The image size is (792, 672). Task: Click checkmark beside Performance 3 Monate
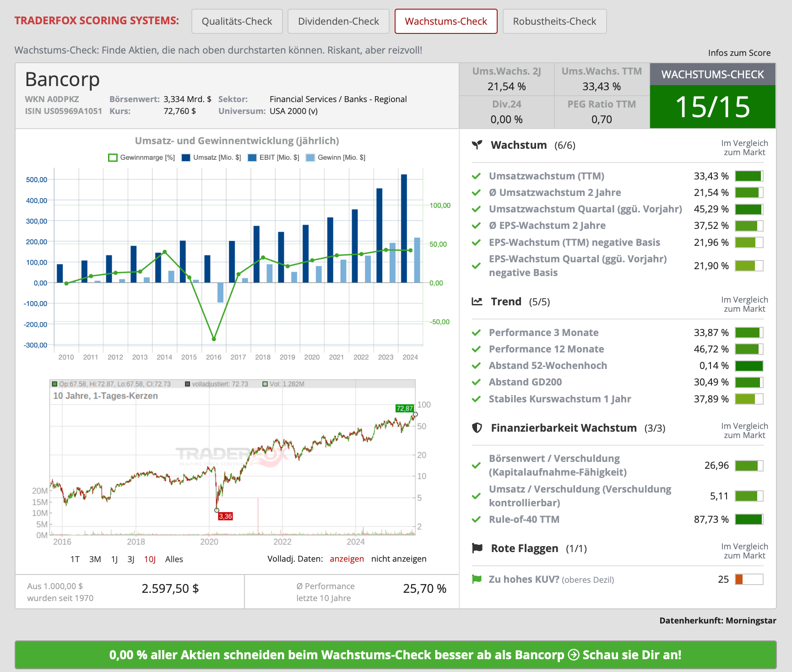tap(476, 333)
